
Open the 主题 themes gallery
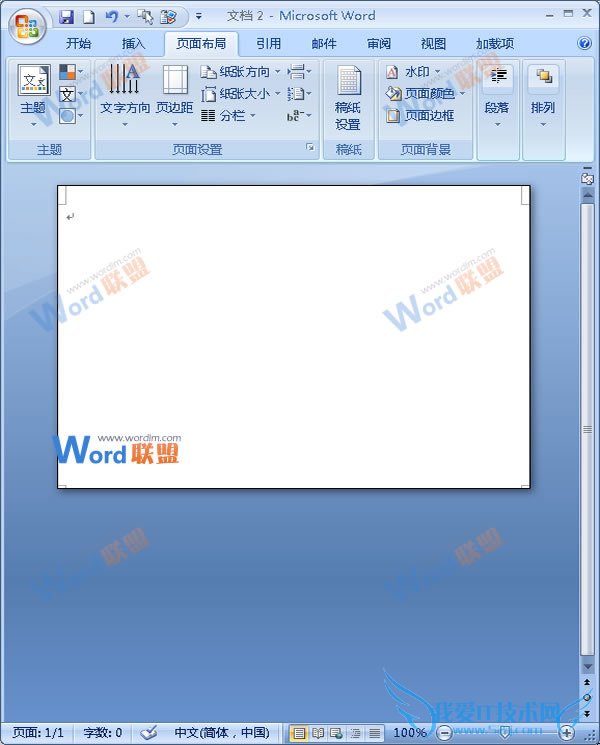(x=33, y=96)
